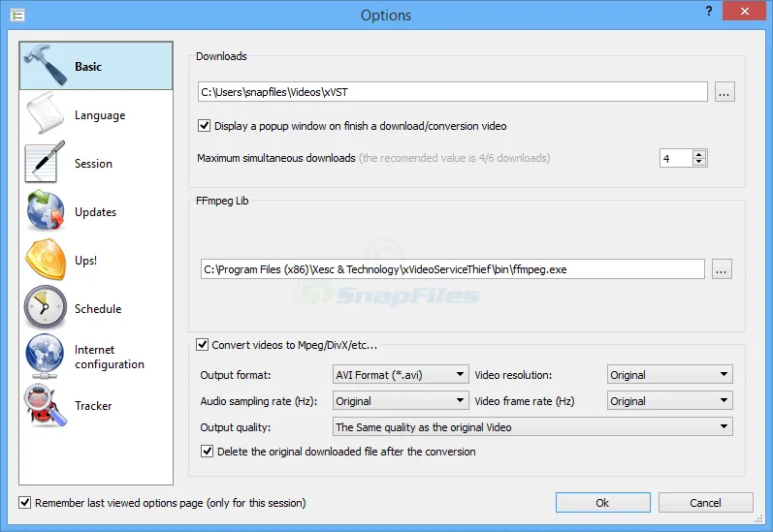Toggle Remember last viewed options page
Viewport: 773px width, 532px height.
point(24,502)
